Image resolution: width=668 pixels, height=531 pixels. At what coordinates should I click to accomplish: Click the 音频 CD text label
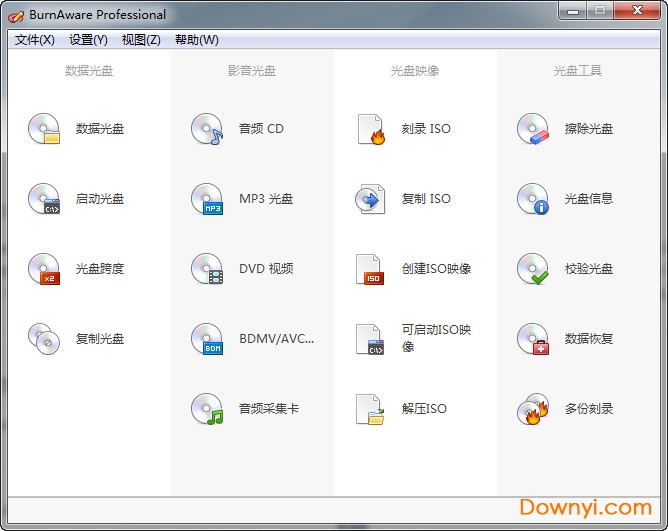[261, 129]
